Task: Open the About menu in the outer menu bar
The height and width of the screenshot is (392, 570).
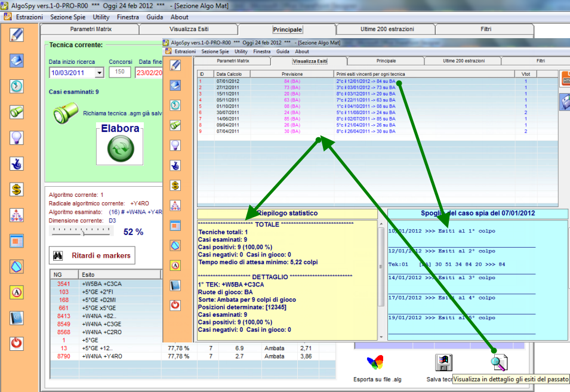Action: coord(180,17)
